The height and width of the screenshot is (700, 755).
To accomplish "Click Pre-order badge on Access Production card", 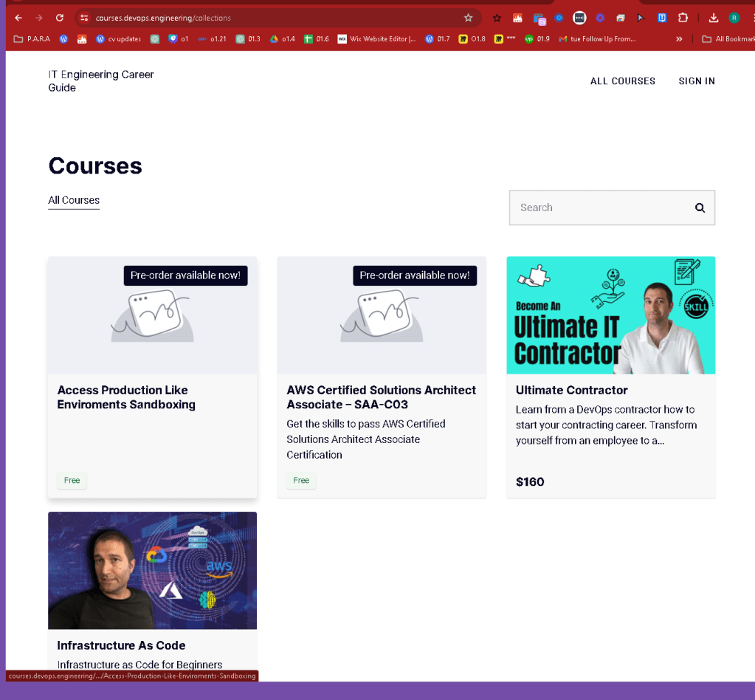I will [x=185, y=275].
